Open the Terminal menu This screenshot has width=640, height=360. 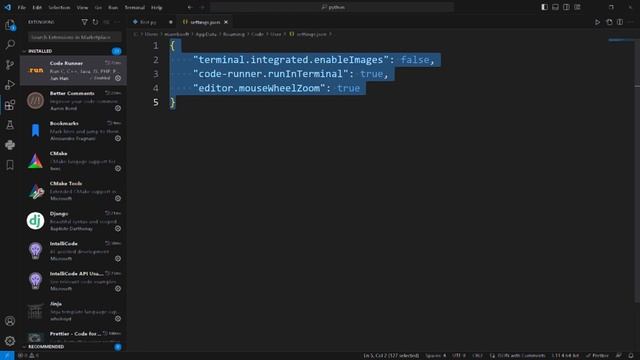pos(135,7)
